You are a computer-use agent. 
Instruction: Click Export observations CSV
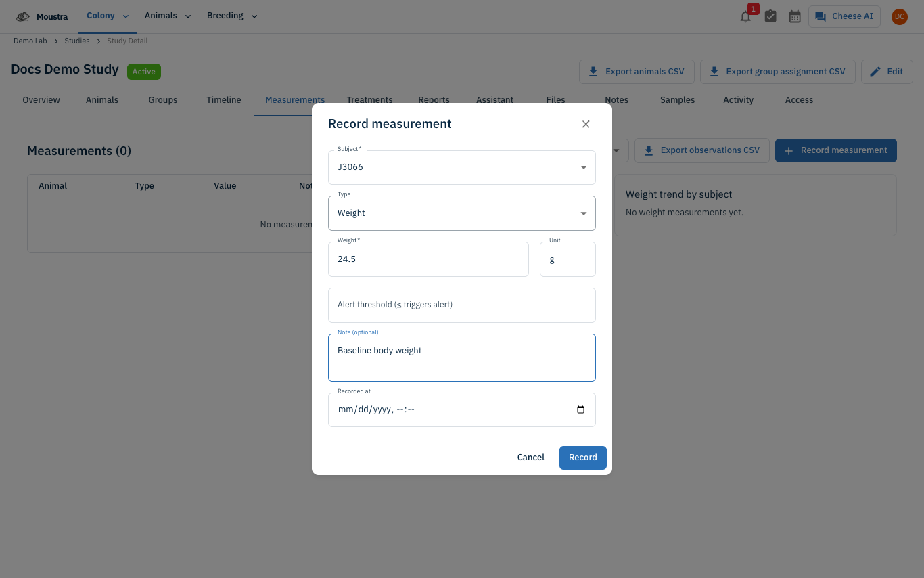[702, 150]
